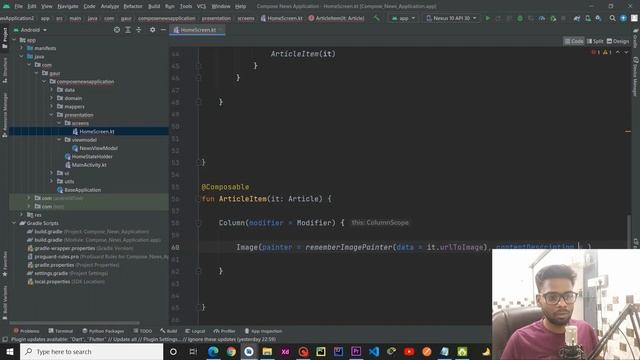This screenshot has width=640, height=360.
Task: Expand the mappers package
Action: tap(51, 107)
